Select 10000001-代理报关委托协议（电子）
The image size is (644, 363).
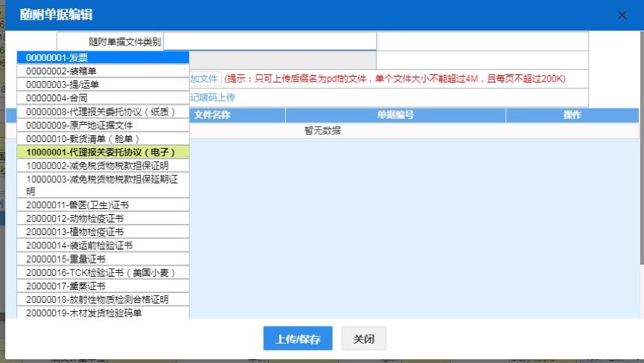pyautogui.click(x=103, y=152)
